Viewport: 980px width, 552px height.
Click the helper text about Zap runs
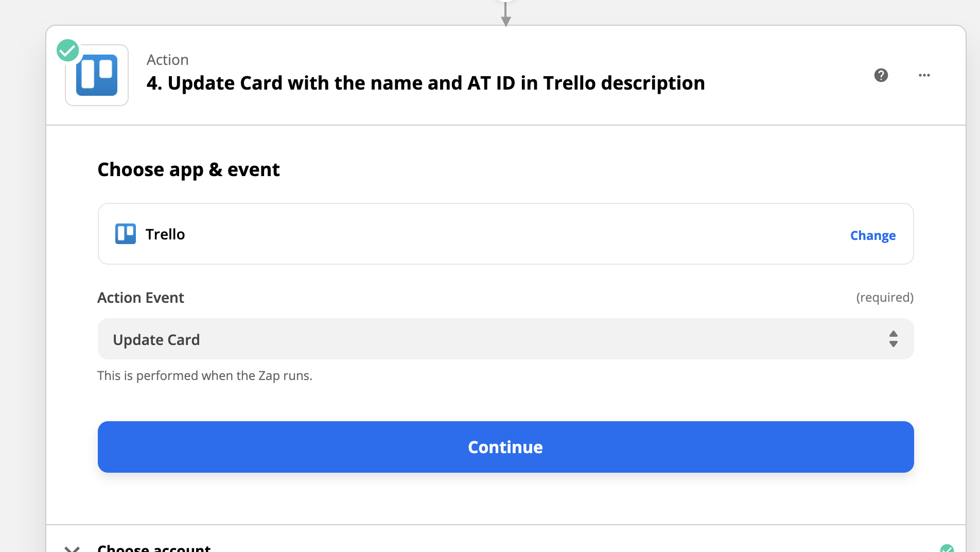pos(205,375)
